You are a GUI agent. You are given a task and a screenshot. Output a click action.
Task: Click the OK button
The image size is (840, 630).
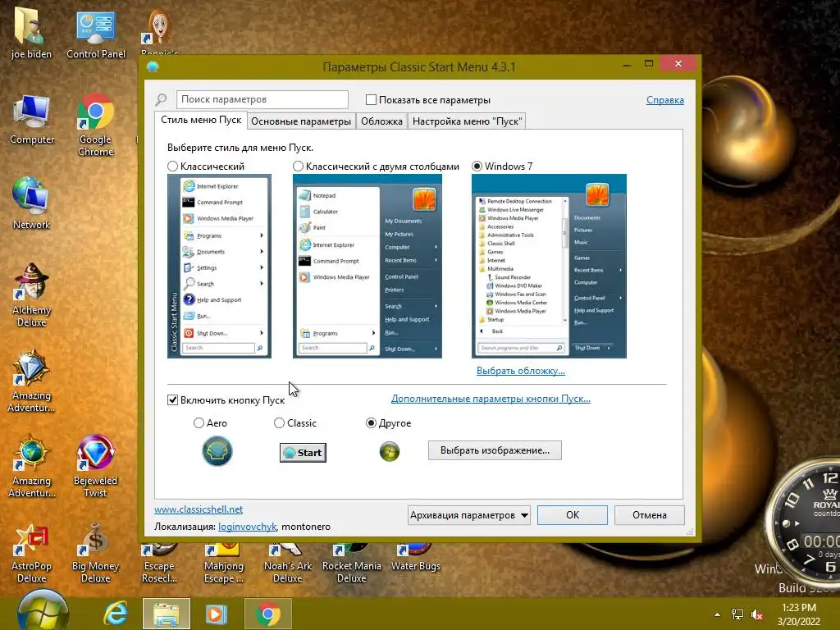[x=572, y=515]
